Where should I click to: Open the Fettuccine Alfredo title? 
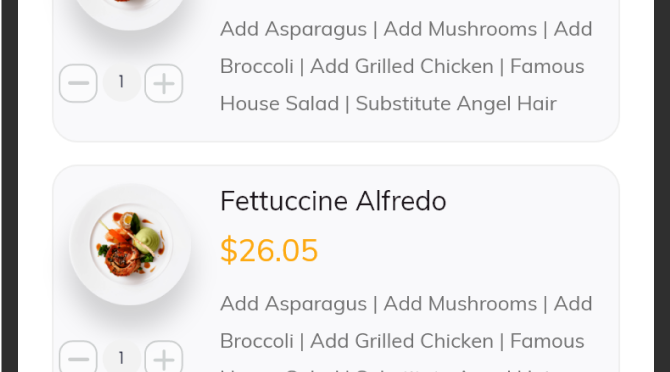click(x=333, y=201)
